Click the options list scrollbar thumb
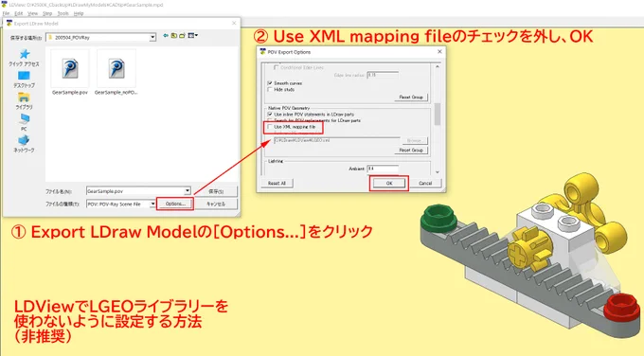The image size is (644, 356). pyautogui.click(x=437, y=115)
